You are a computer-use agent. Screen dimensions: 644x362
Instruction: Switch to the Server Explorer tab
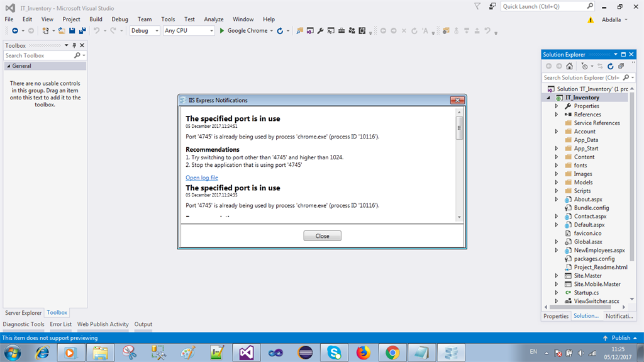coord(23,313)
